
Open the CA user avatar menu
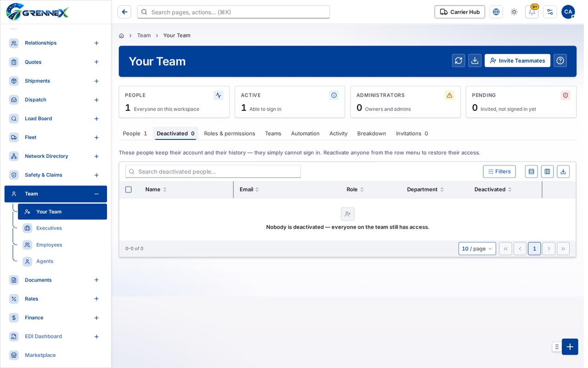coord(568,12)
